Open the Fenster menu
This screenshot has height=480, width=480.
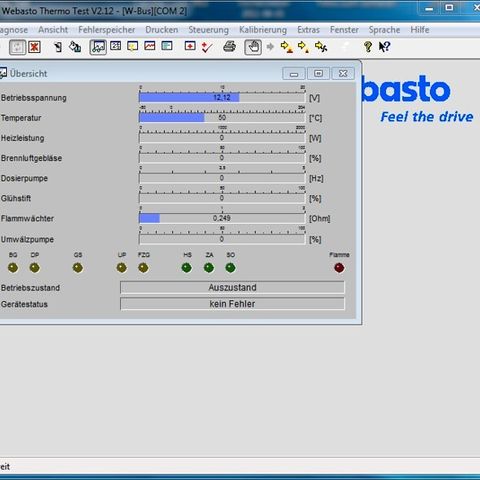344,30
